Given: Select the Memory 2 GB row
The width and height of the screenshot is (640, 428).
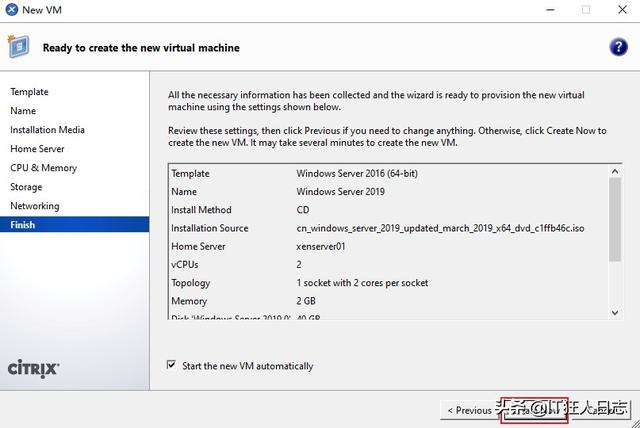Looking at the screenshot, I should (389, 301).
